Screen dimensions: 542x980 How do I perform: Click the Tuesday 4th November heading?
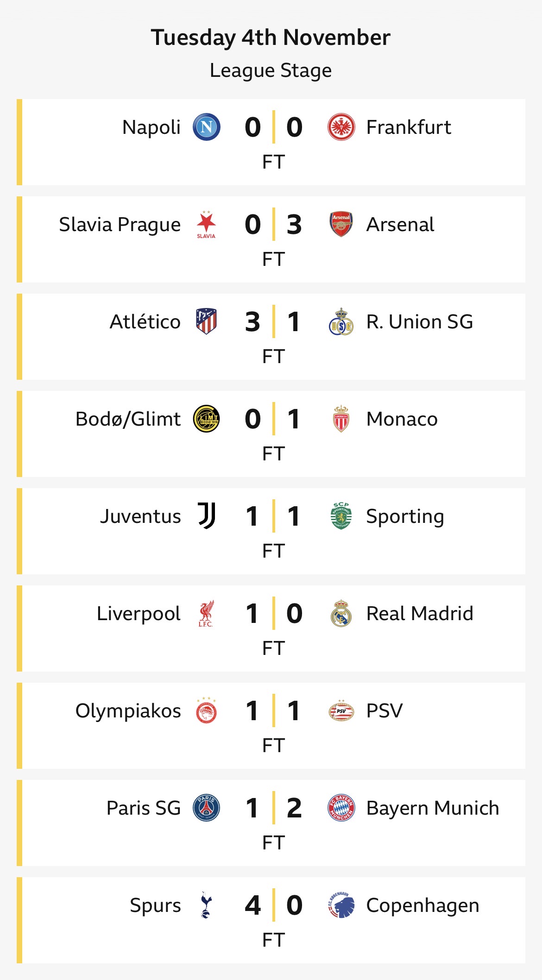point(271,38)
